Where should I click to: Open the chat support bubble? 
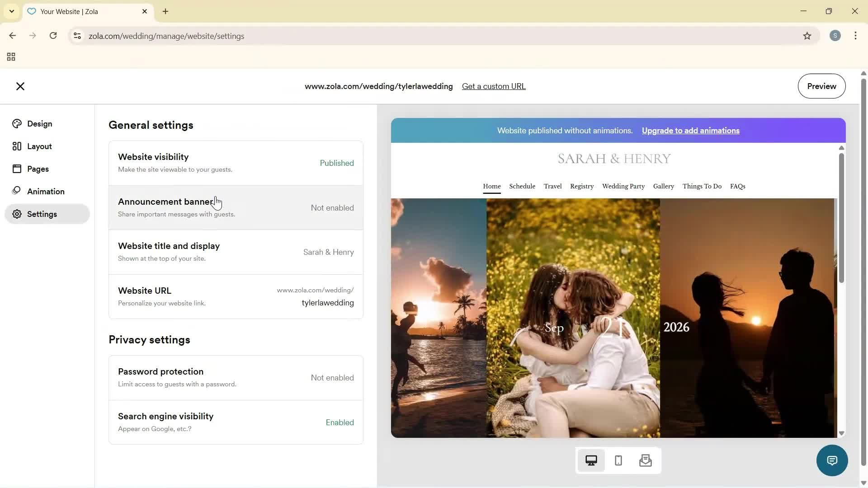(x=832, y=460)
